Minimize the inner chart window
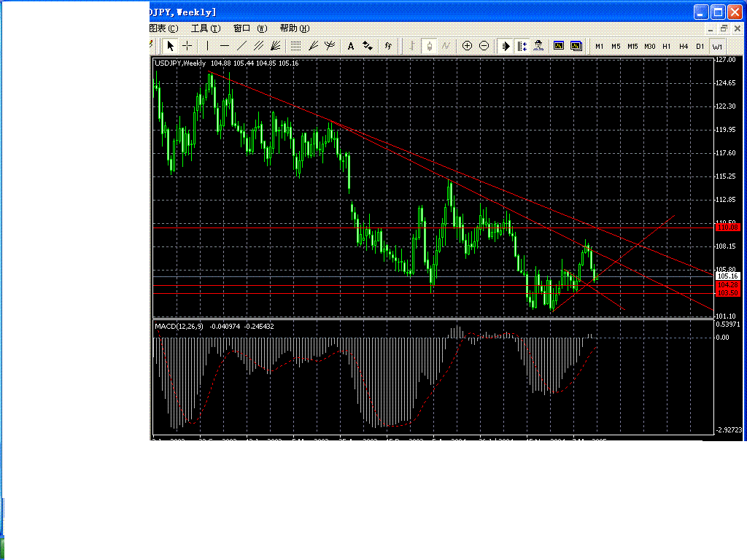 [711, 29]
